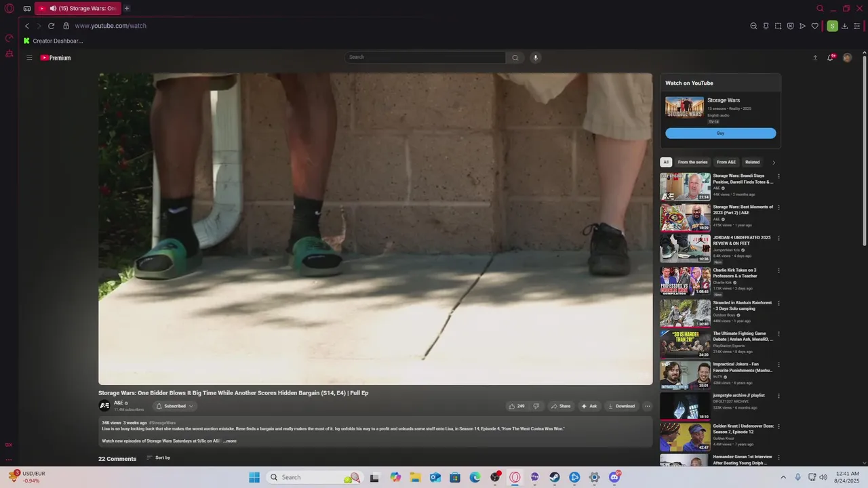
Task: Click the send/flow arrow icon in toolbar
Action: click(802, 26)
